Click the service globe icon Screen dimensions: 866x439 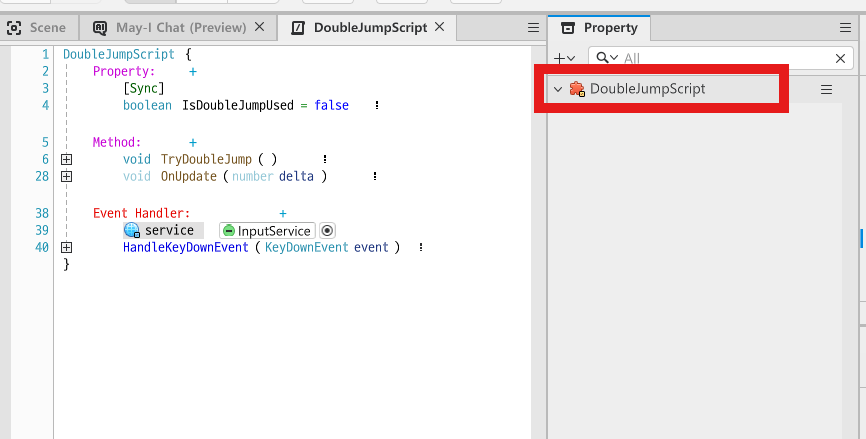point(132,230)
